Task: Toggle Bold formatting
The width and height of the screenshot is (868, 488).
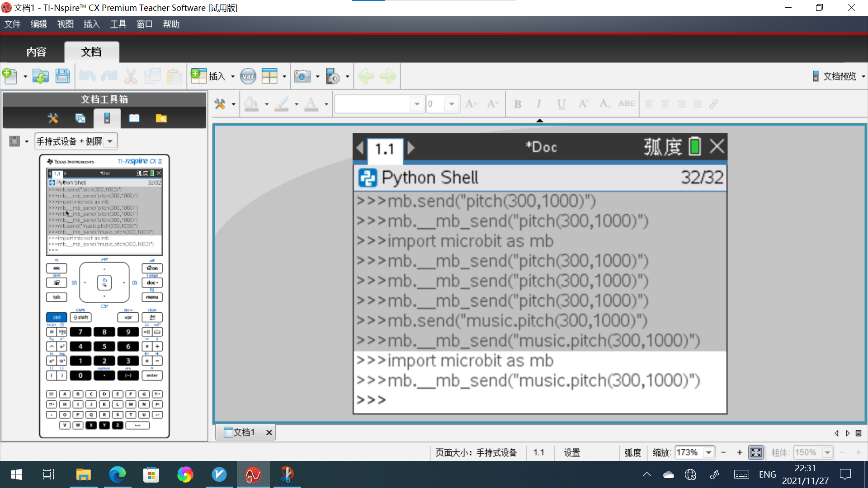Action: pos(518,104)
